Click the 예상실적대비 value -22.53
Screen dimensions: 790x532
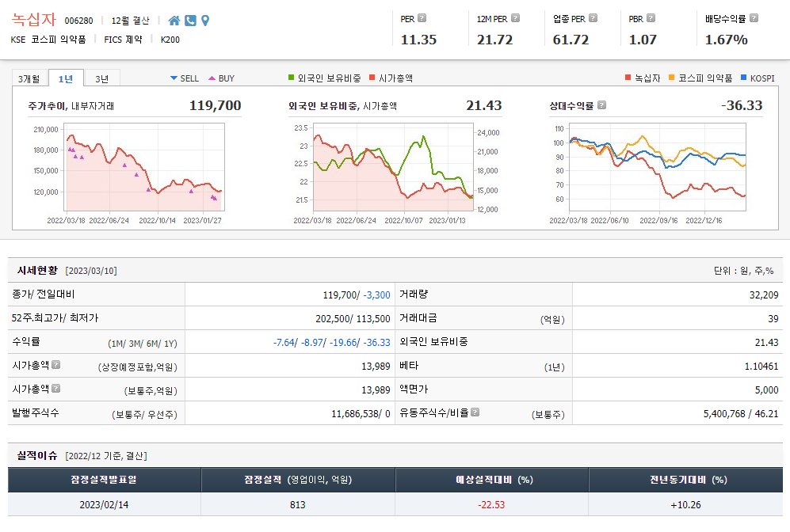(x=491, y=504)
